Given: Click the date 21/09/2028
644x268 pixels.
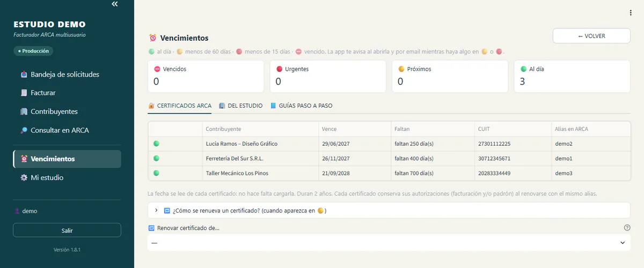Looking at the screenshot, I should click(x=336, y=173).
